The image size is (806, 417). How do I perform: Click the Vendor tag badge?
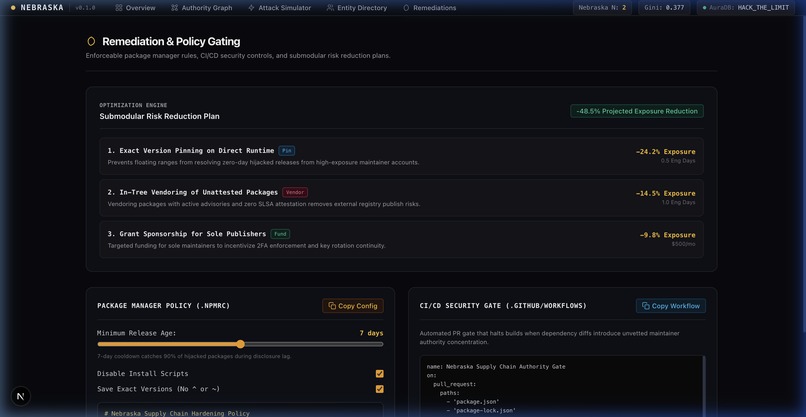pos(295,192)
